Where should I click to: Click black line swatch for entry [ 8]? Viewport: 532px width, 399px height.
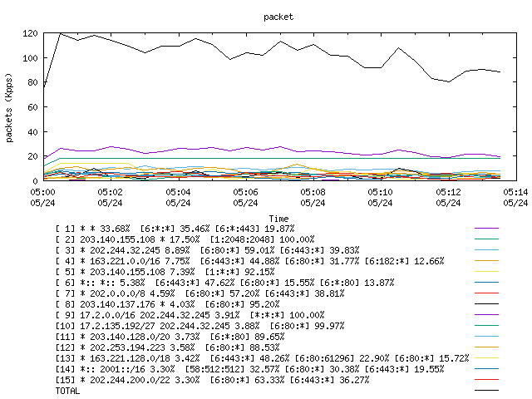(x=486, y=304)
